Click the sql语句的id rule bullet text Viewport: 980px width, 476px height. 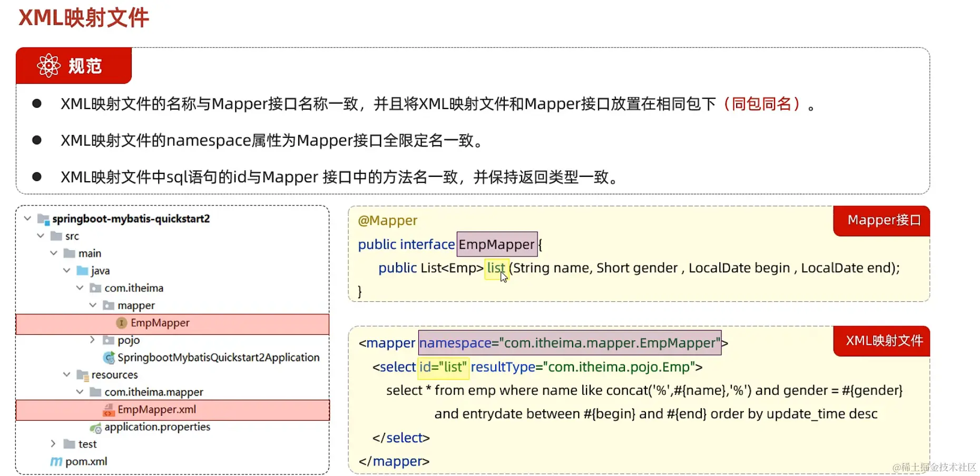[x=340, y=177]
